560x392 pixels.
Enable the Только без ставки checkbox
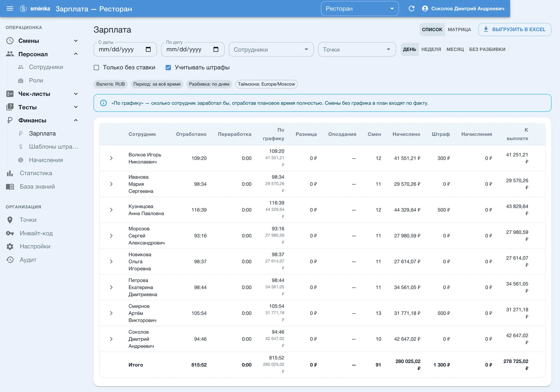click(96, 67)
